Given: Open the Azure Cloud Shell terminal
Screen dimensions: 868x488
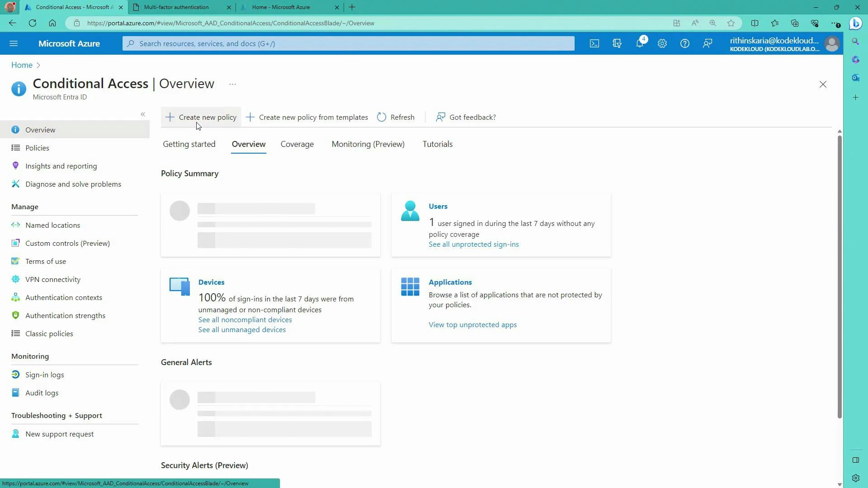Looking at the screenshot, I should click(594, 43).
